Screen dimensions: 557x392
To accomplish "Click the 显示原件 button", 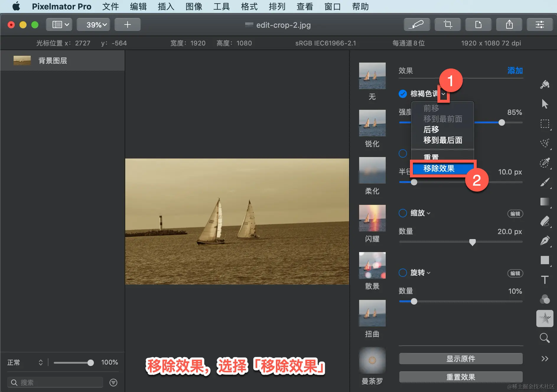I will 461,359.
